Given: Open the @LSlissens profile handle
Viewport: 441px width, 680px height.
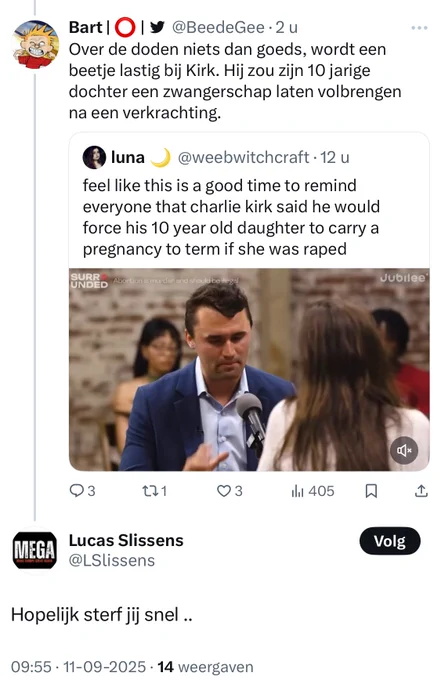Looking at the screenshot, I should pyautogui.click(x=112, y=560).
